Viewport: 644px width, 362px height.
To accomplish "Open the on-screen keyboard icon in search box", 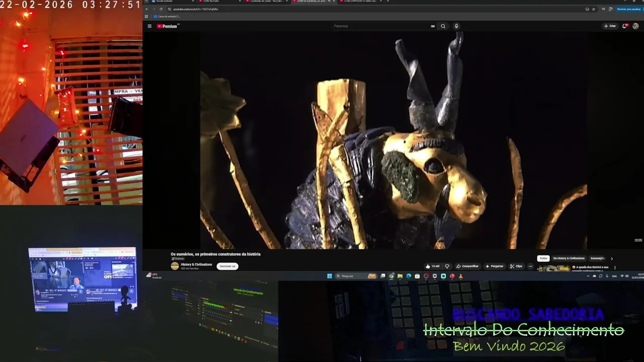I will [x=433, y=26].
